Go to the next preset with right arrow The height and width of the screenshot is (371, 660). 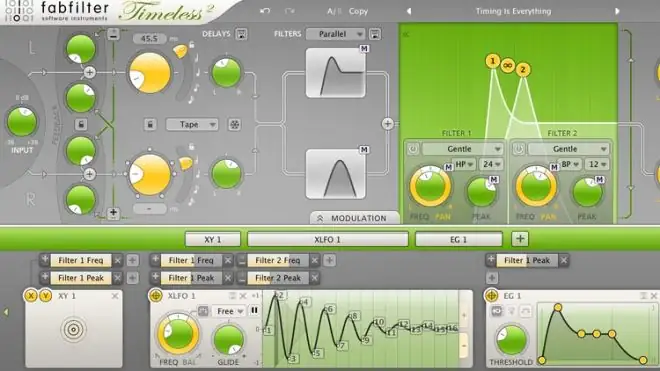click(x=617, y=11)
